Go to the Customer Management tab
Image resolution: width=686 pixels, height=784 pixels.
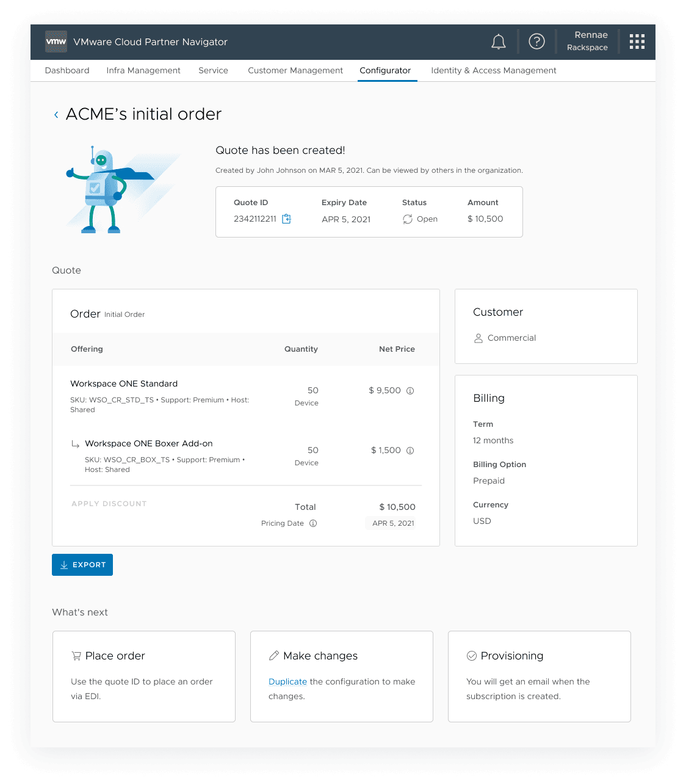[x=295, y=70]
